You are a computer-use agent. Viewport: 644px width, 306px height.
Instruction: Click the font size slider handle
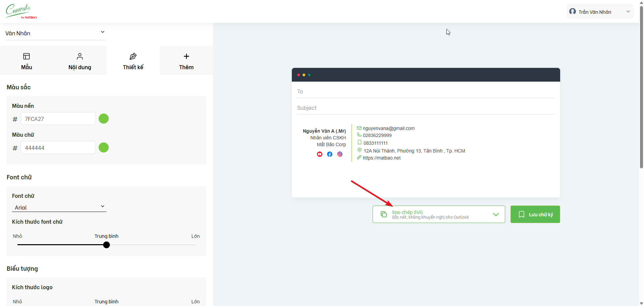(x=107, y=245)
